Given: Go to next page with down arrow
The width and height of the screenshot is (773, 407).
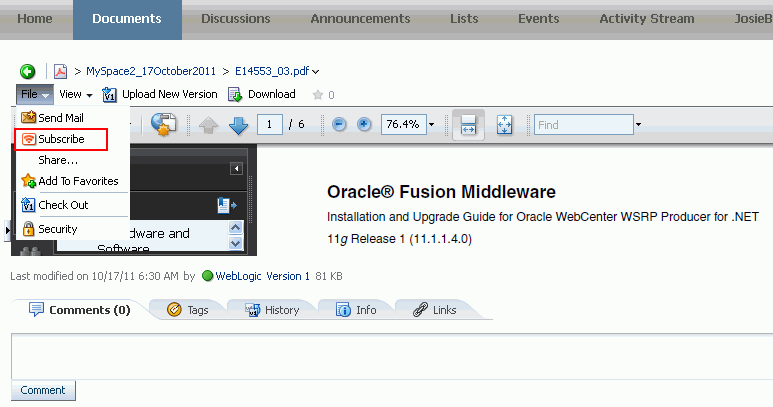Looking at the screenshot, I should pyautogui.click(x=239, y=125).
